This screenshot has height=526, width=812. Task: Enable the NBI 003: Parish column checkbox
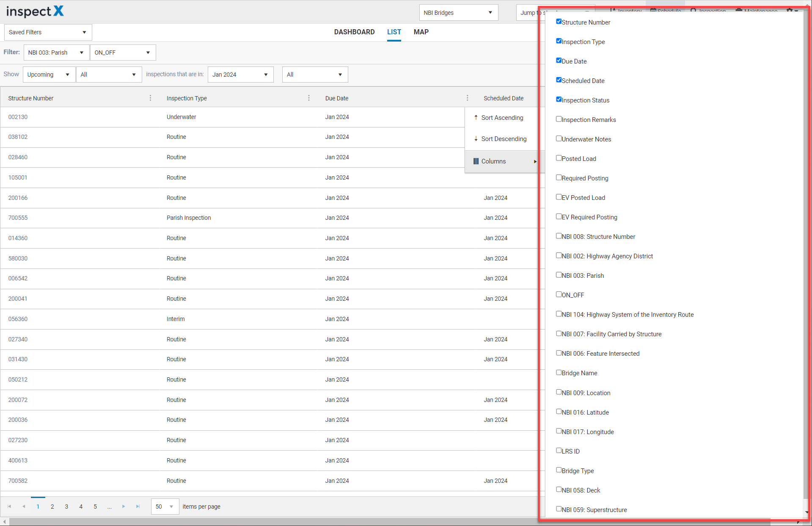click(559, 275)
